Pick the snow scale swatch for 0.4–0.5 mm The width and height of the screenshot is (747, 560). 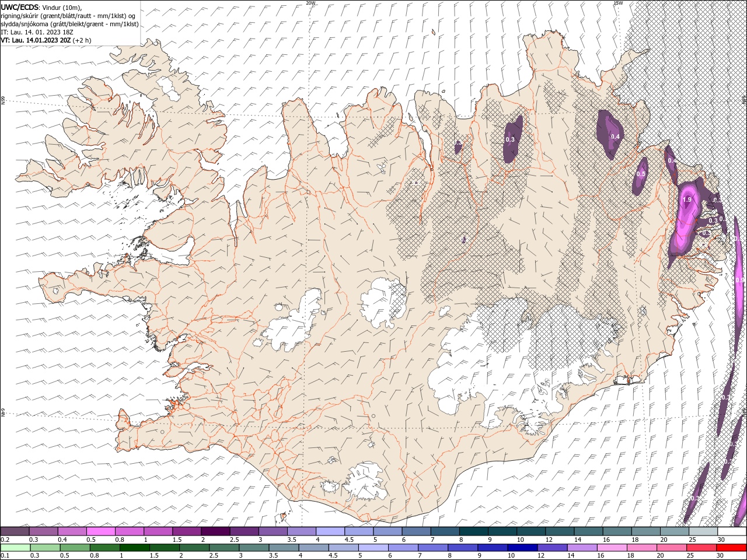pos(72,531)
